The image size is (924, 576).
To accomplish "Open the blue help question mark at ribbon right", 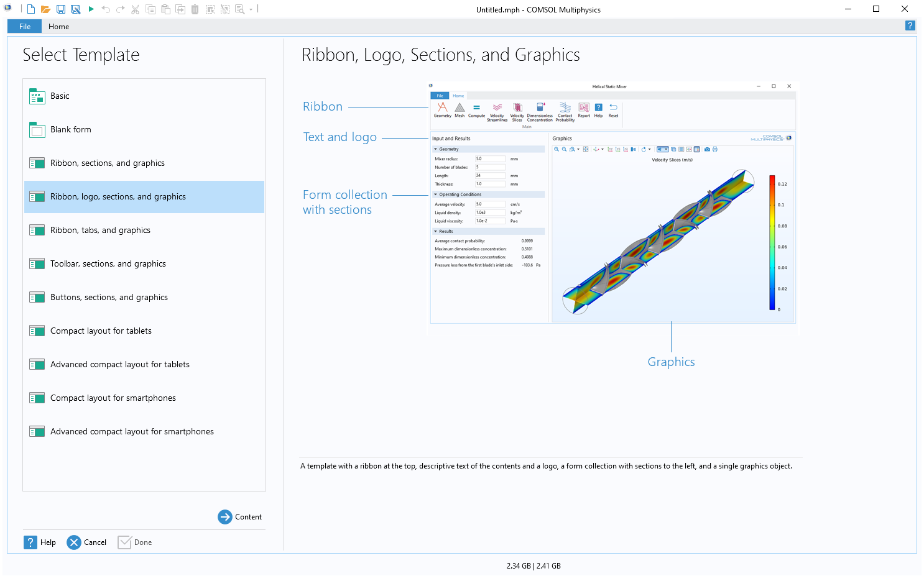I will (910, 25).
